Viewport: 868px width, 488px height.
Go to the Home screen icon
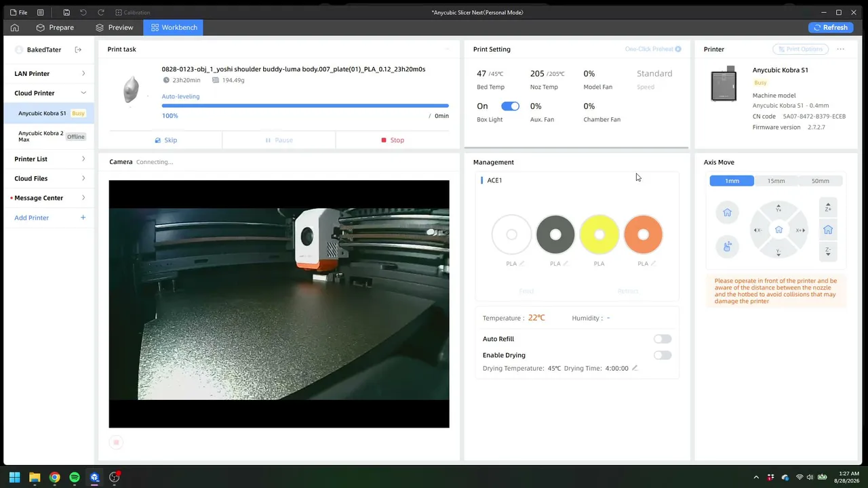point(14,27)
